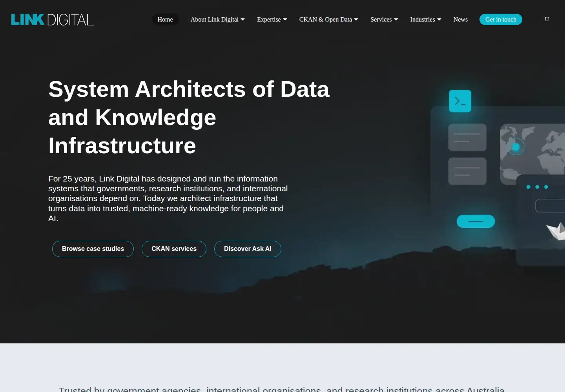565x392 pixels.
Task: Click the U item in header
Action: 547,20
